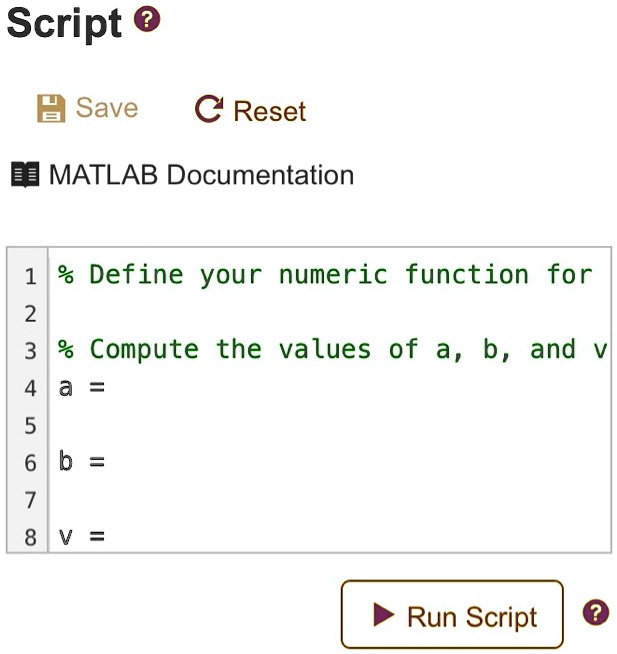Viewport: 617px width, 654px height.
Task: Save the script using the Save label
Action: click(x=107, y=108)
